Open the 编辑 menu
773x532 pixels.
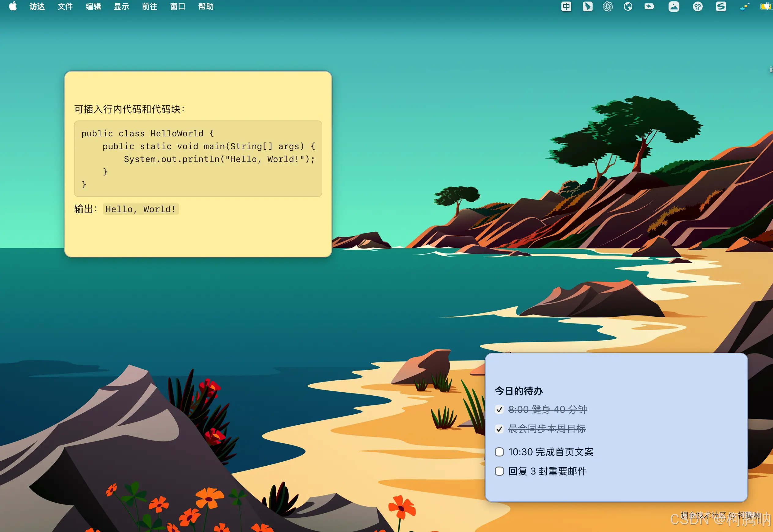(x=93, y=6)
